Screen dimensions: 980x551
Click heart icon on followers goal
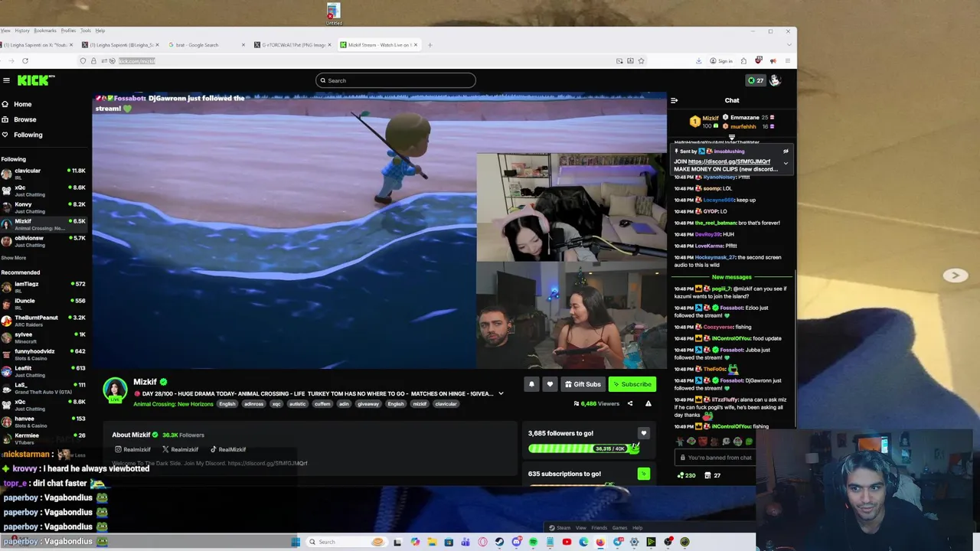[x=643, y=433]
